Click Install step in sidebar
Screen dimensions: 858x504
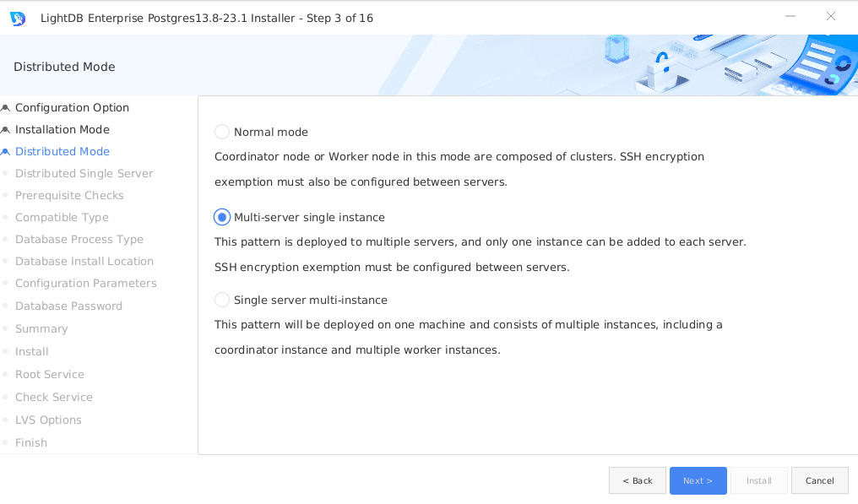[x=32, y=351]
